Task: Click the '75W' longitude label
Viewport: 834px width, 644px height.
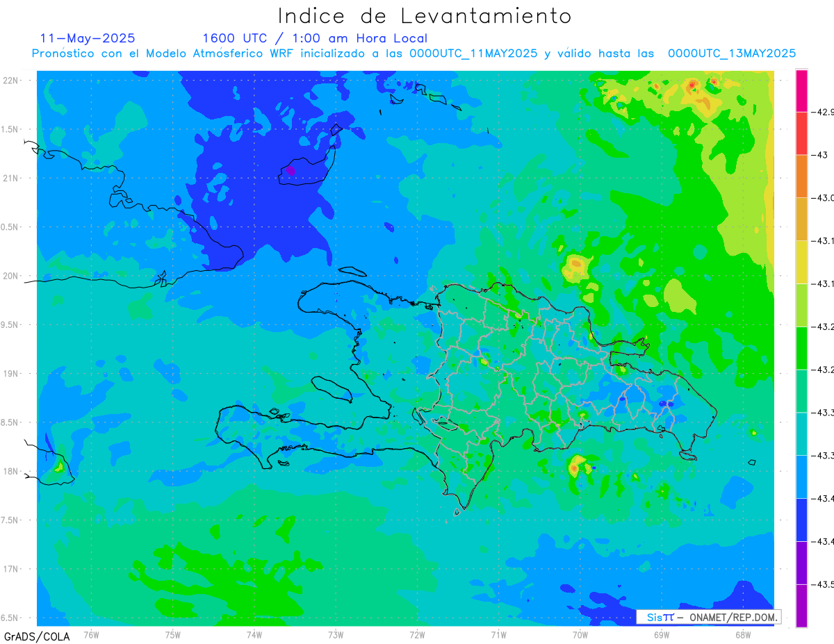Action: (x=173, y=634)
